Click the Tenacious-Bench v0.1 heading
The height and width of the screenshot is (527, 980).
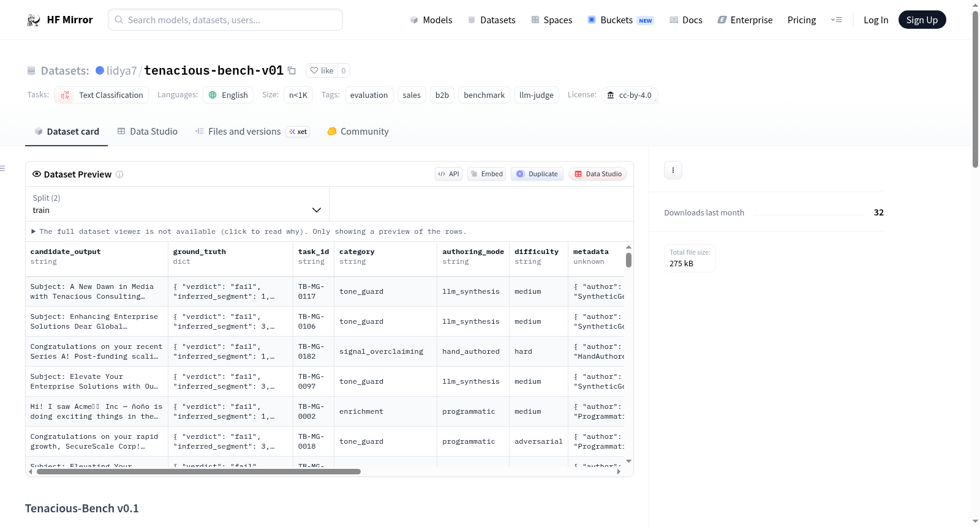82,509
